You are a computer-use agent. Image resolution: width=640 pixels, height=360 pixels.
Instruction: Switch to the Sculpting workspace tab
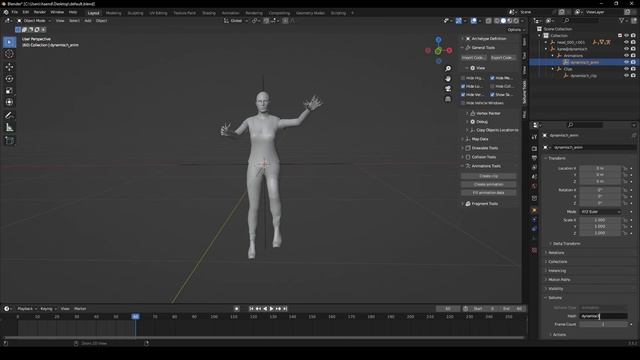coord(136,13)
